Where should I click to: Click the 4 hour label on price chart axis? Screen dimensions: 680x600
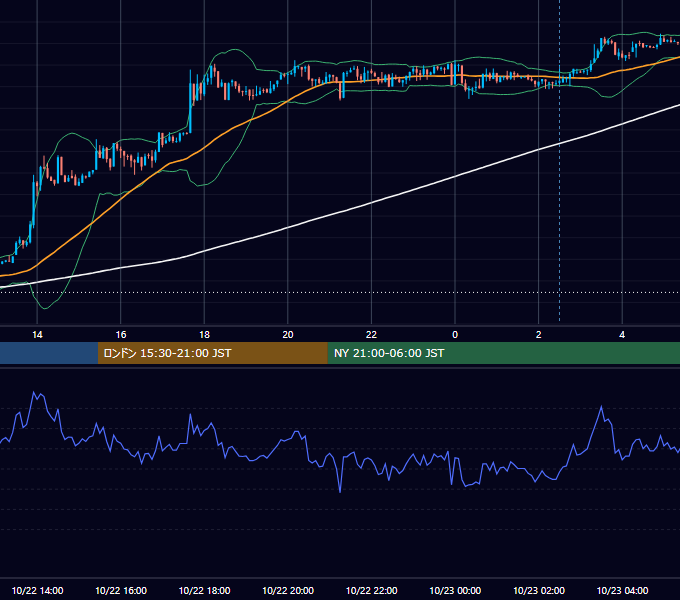tap(622, 335)
